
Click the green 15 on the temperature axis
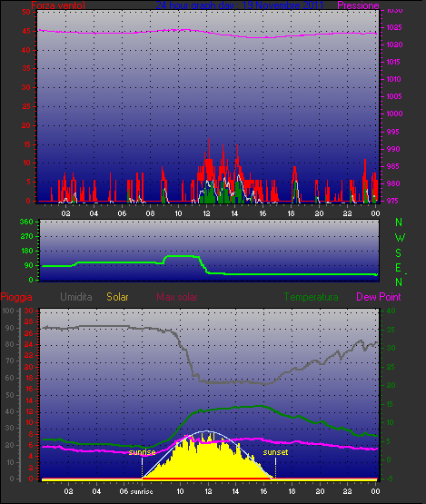click(x=390, y=404)
